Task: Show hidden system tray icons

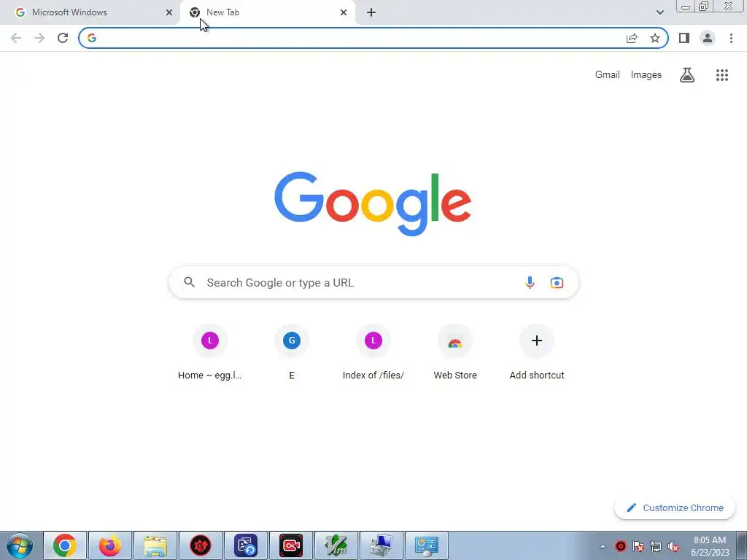Action: pos(603,546)
